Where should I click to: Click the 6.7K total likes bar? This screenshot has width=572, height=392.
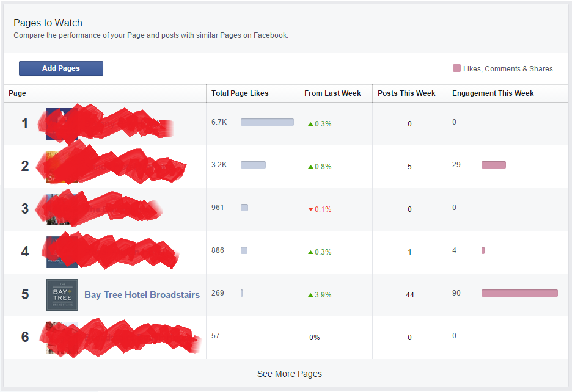pyautogui.click(x=267, y=122)
